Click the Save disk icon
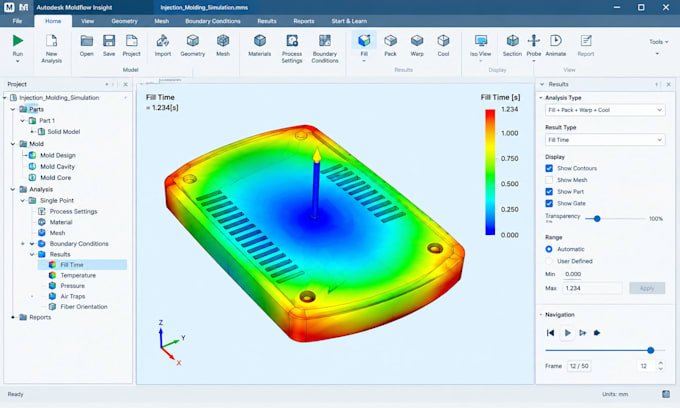680x408 pixels. tap(109, 41)
